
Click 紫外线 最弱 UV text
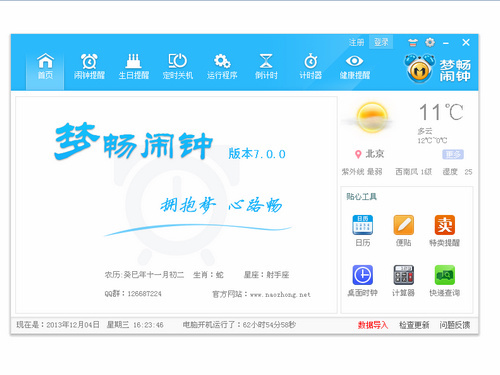362,172
